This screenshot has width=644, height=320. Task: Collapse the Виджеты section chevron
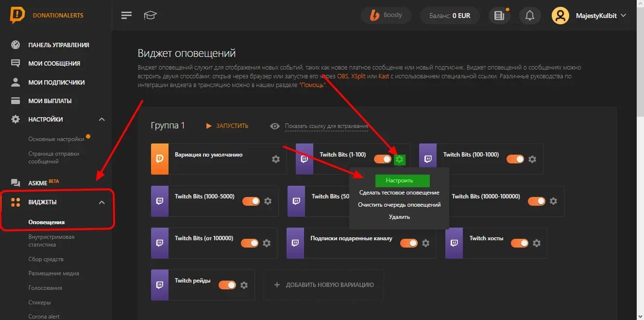point(102,202)
